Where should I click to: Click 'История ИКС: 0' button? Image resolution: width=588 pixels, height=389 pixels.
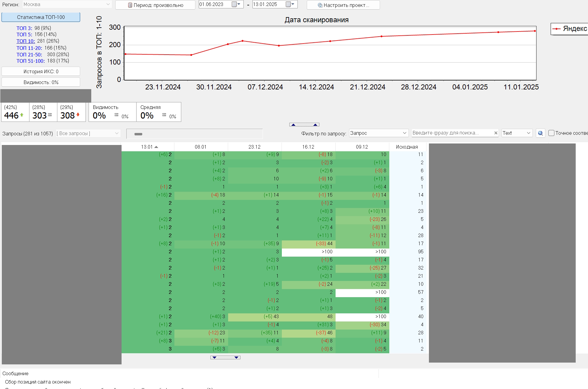point(41,71)
